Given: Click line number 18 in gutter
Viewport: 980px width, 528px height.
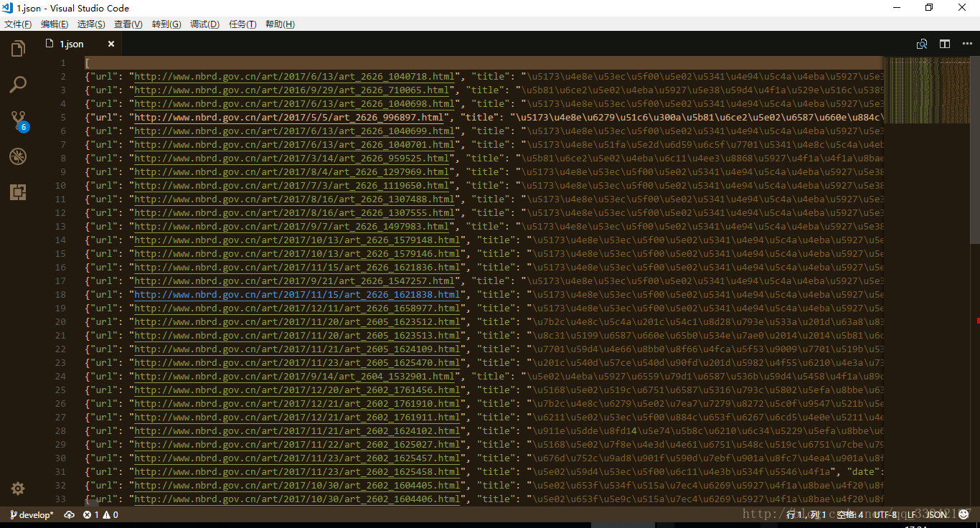Looking at the screenshot, I should tap(60, 294).
